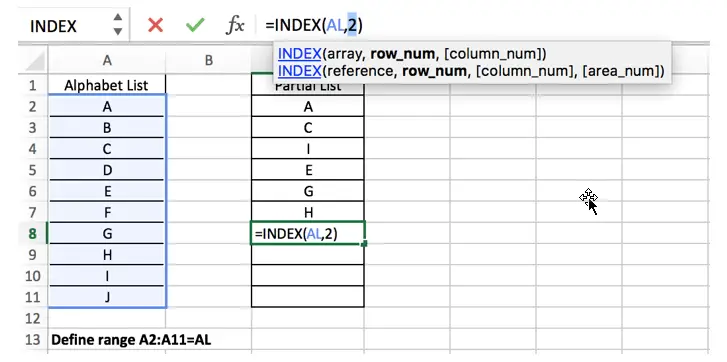Select empty Partial List cell in row 10
Image resolution: width=727 pixels, height=362 pixels.
tap(308, 276)
